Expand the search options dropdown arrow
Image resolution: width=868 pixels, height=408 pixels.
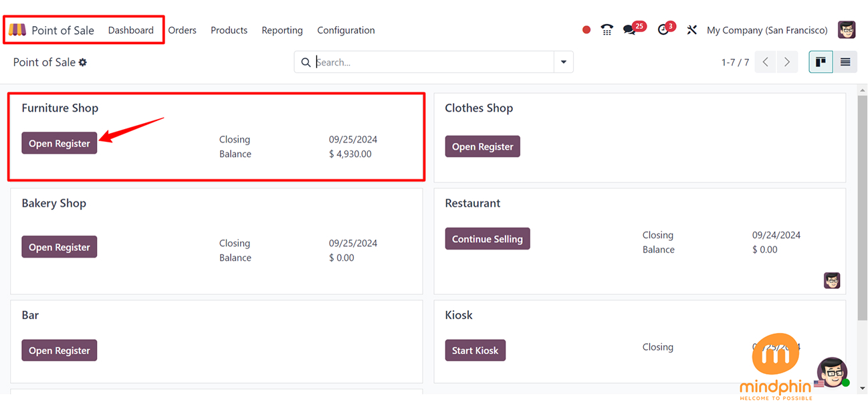coord(564,62)
